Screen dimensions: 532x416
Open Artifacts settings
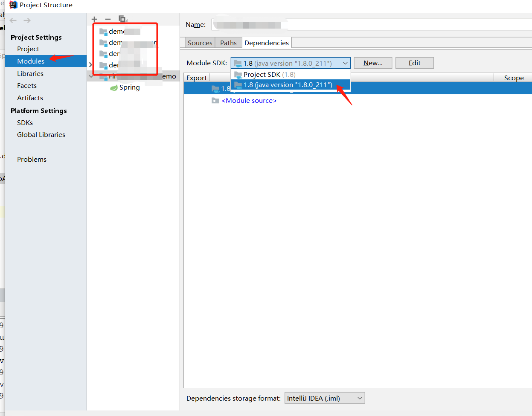[x=30, y=98]
